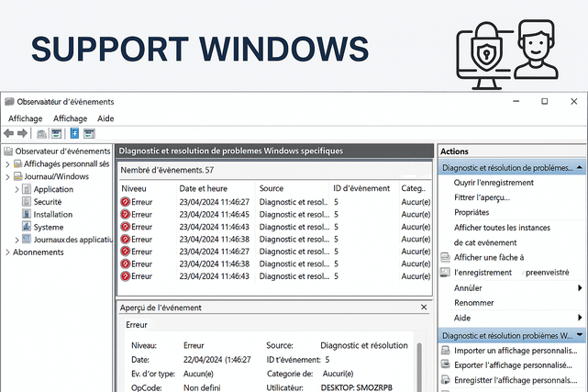
Task: Click the Affichagés personnall sés folder icon
Action: coord(17,164)
